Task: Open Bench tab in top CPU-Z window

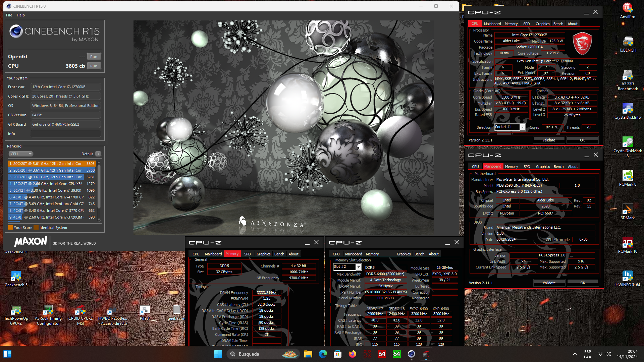Action: click(x=558, y=24)
